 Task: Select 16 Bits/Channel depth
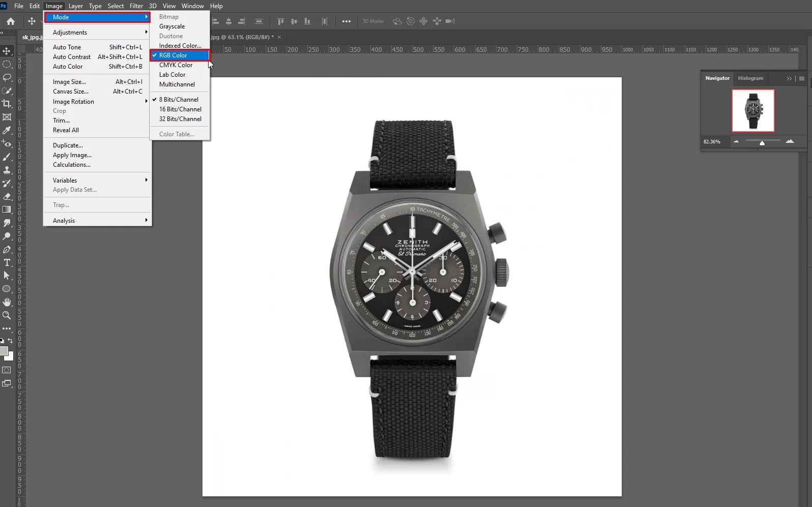pos(180,109)
